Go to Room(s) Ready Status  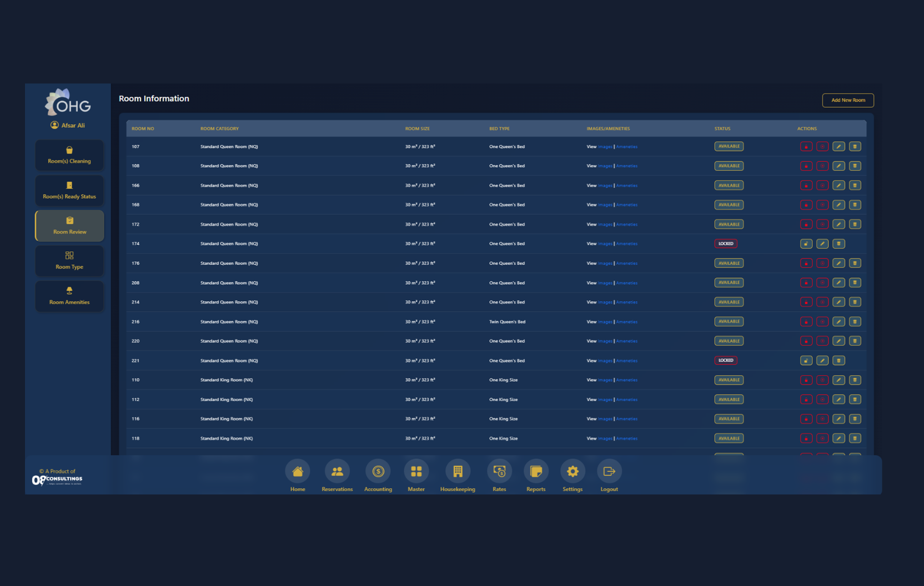69,190
